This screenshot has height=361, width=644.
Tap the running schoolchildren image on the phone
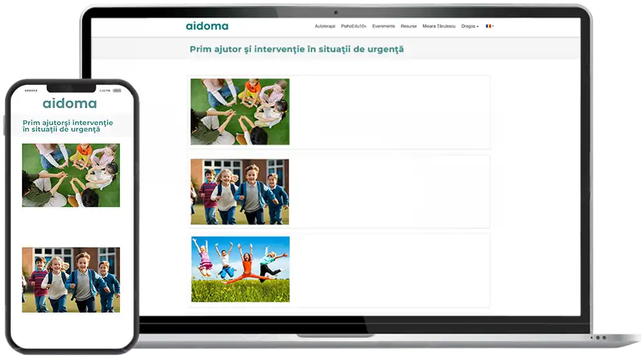coord(71,280)
